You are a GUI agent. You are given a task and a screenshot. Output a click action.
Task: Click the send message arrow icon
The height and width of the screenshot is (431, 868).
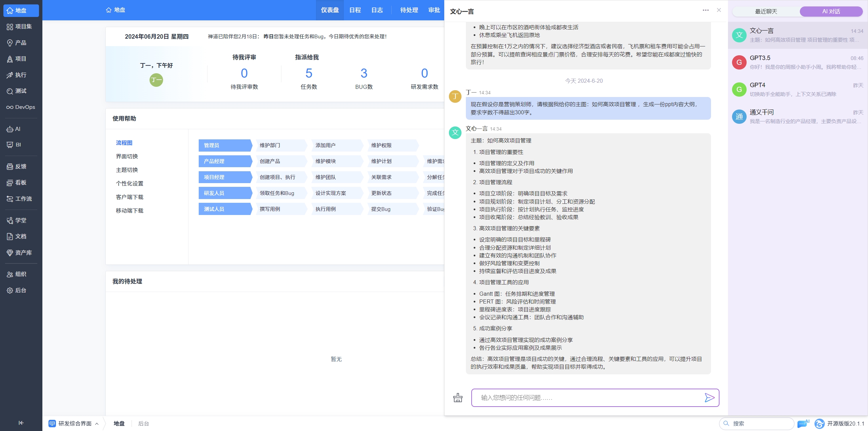[x=709, y=397]
